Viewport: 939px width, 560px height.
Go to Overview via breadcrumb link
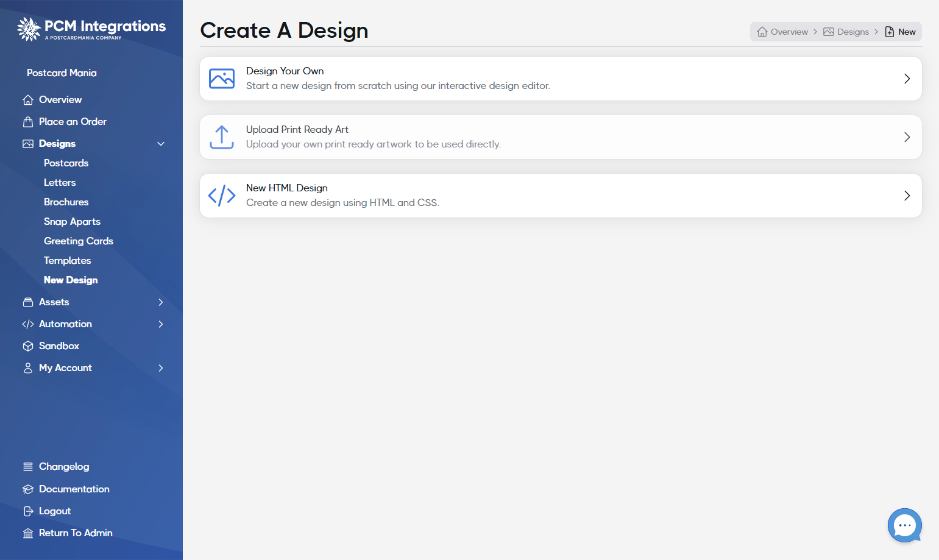point(789,32)
